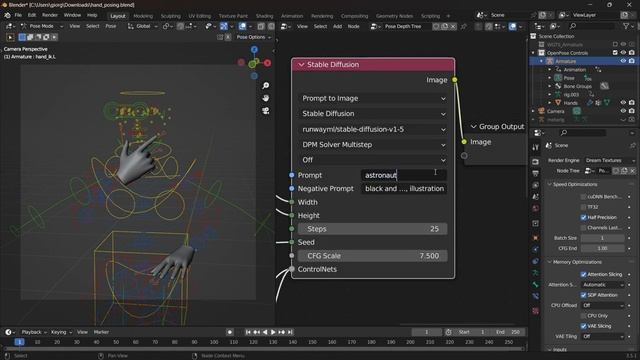Collapse the Group Output node chevron

tap(473, 127)
